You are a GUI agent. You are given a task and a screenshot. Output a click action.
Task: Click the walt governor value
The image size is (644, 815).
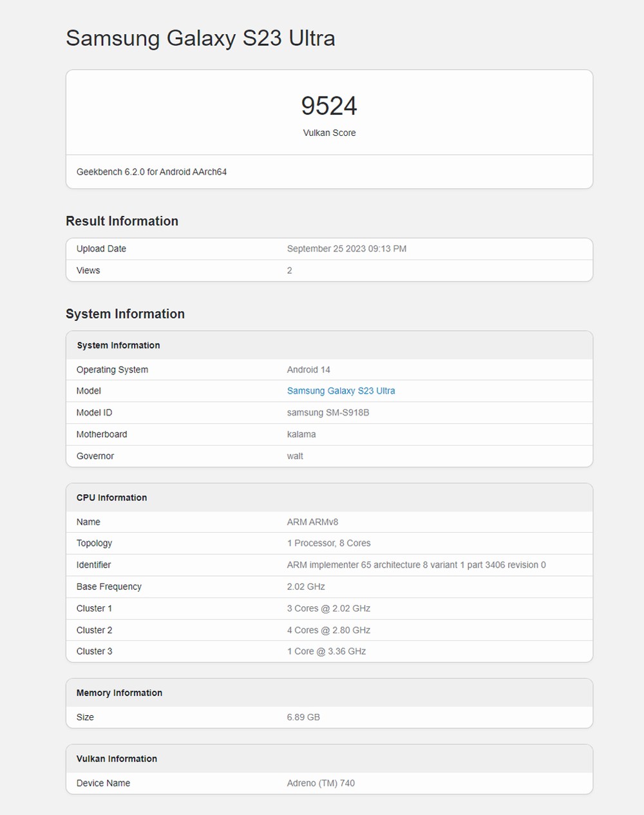(295, 456)
